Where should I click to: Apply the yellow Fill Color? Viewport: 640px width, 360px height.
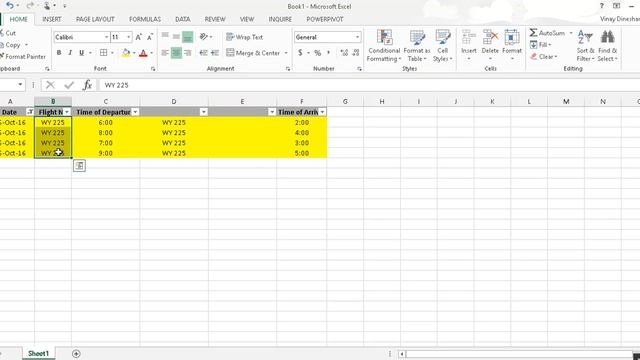[126, 53]
